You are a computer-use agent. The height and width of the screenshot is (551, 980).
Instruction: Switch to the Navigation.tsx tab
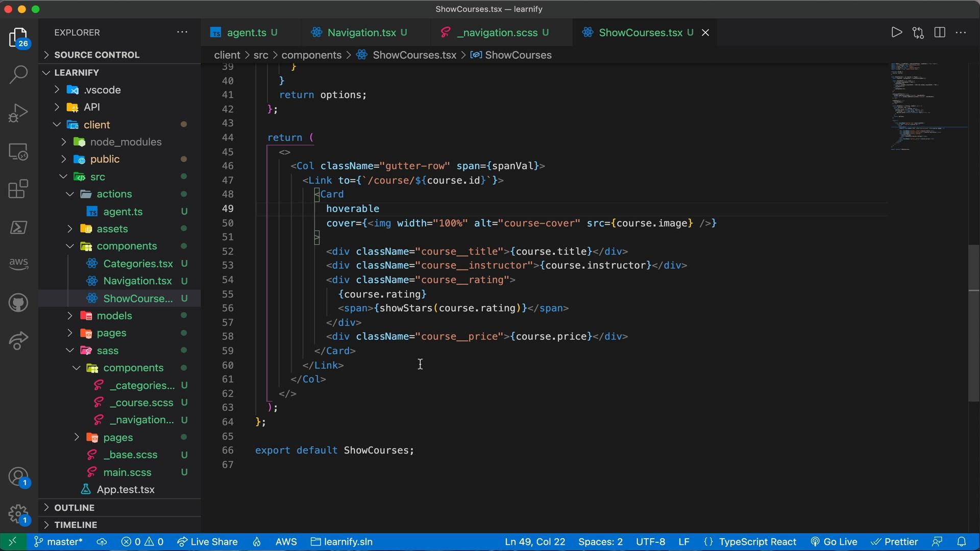click(x=362, y=33)
